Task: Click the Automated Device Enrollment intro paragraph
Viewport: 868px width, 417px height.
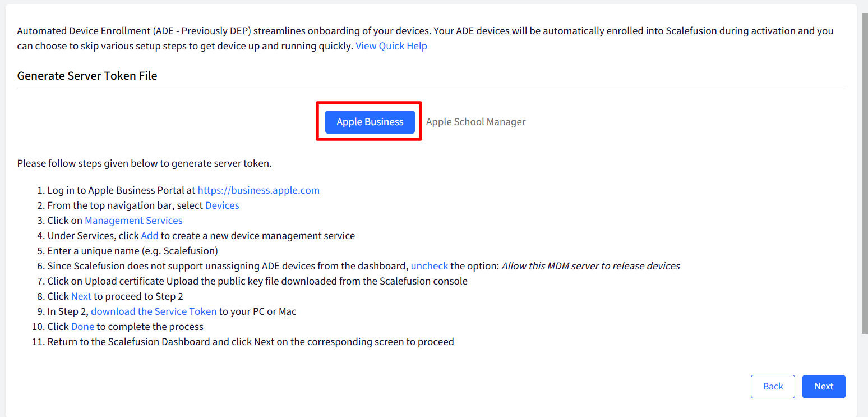Action: tap(425, 38)
